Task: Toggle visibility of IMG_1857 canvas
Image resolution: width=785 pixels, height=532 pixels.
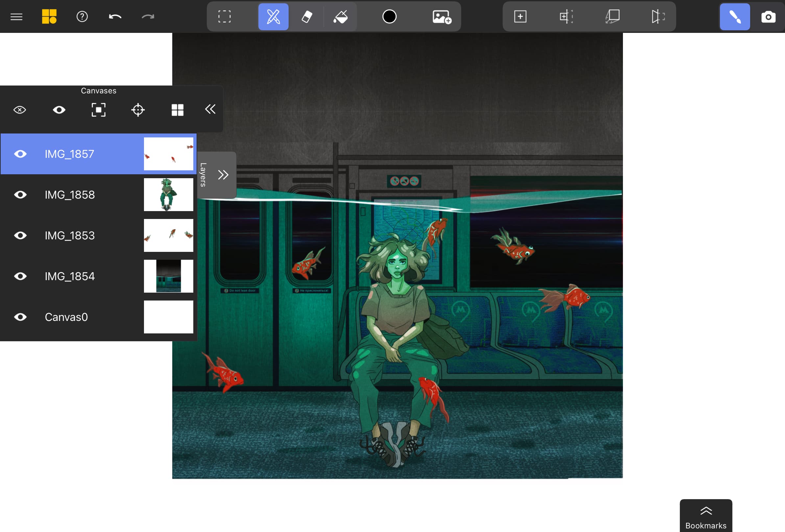Action: pyautogui.click(x=20, y=154)
